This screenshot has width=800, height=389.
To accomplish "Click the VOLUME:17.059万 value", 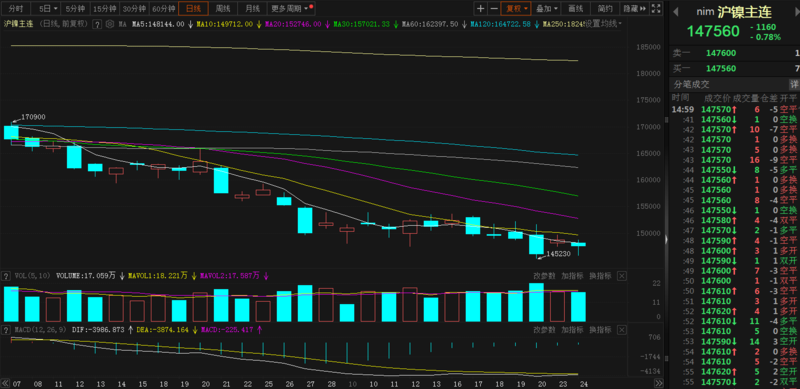I will click(87, 276).
